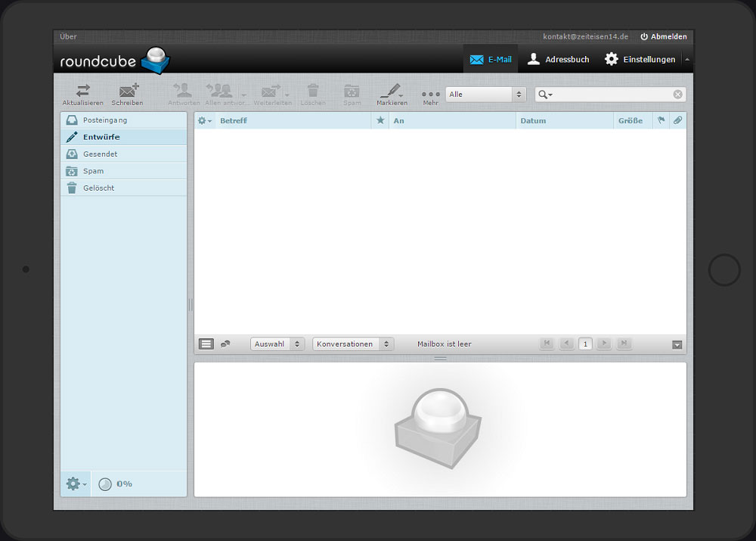Compose a new message with Schreiben

[127, 94]
